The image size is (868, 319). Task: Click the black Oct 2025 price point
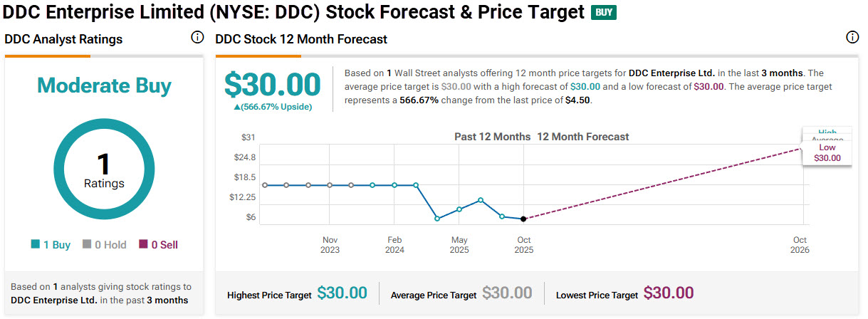coord(523,219)
